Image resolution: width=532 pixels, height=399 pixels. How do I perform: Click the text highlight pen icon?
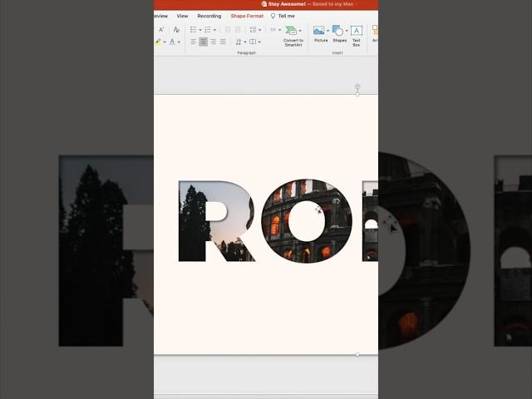coord(159,42)
